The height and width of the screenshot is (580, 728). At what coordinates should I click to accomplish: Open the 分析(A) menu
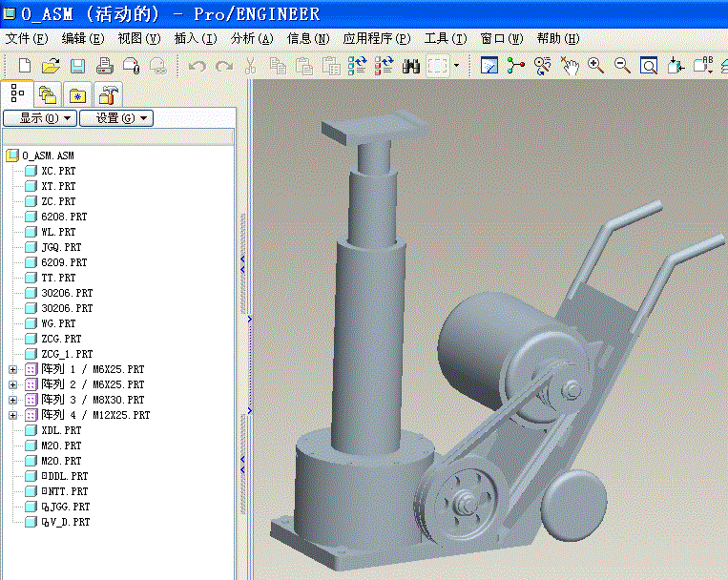coord(252,39)
